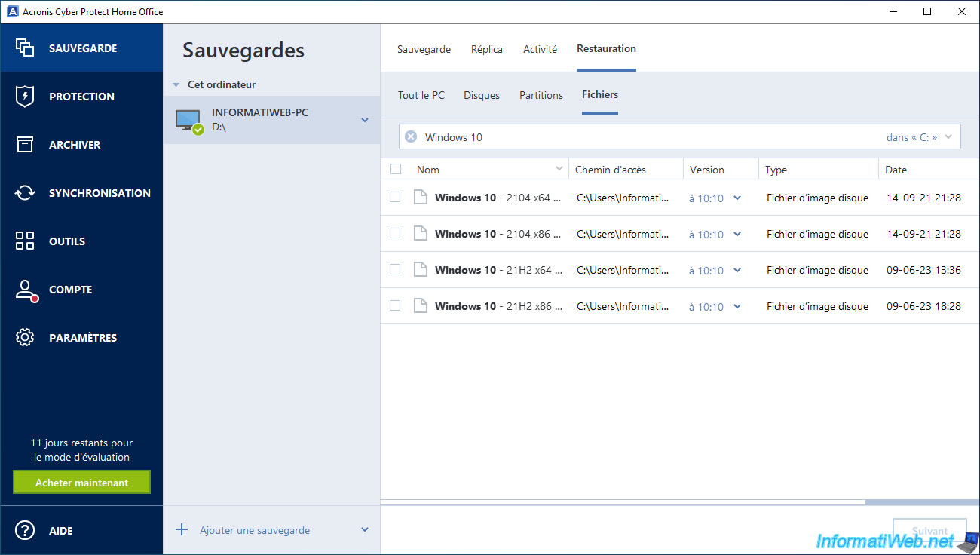Open the Paramètres gear icon

(25, 338)
